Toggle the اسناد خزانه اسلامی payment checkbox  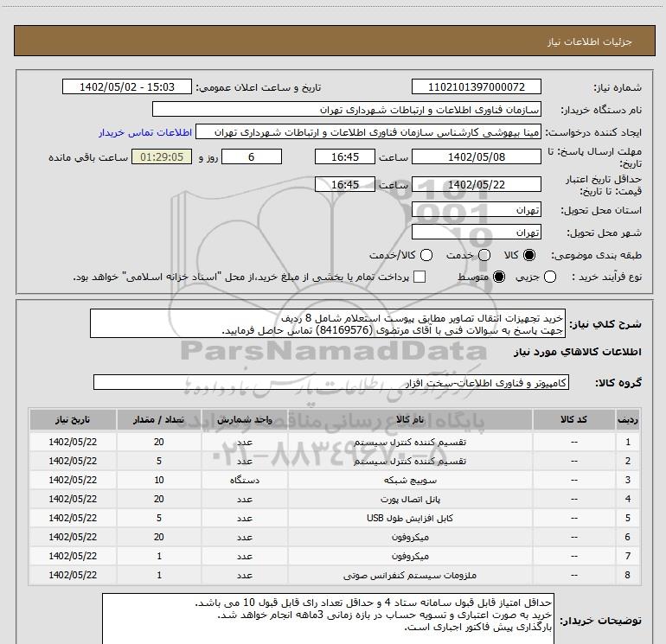click(x=419, y=277)
